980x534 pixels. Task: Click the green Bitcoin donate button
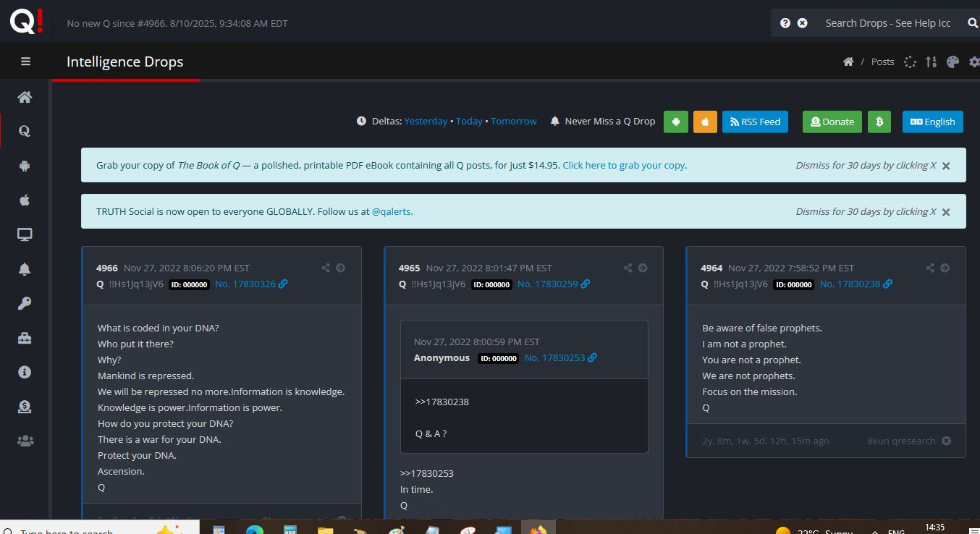click(879, 122)
